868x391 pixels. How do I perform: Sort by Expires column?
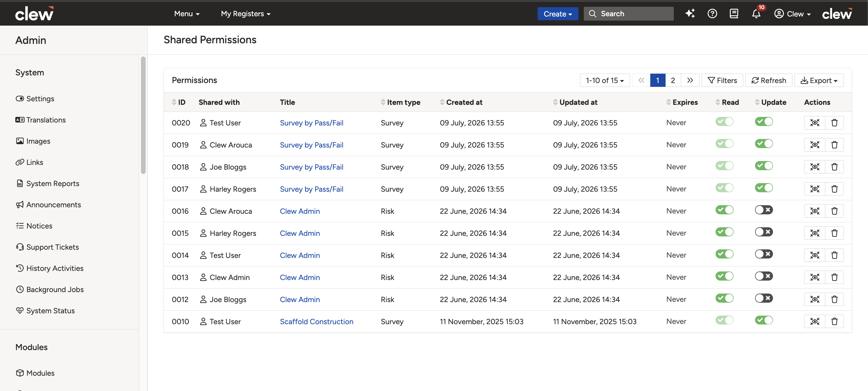[x=682, y=102]
